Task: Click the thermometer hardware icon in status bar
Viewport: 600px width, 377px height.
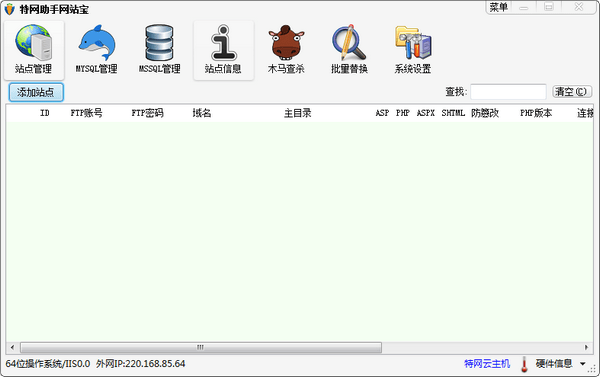Action: [524, 364]
